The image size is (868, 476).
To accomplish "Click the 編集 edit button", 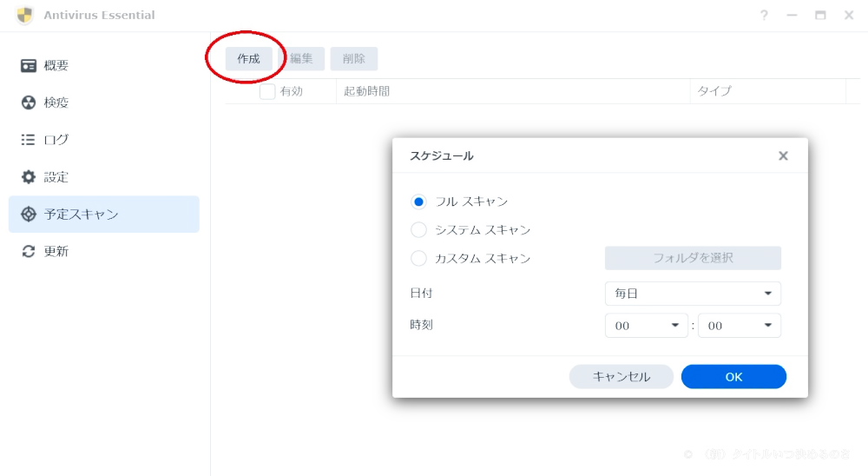I will (301, 59).
